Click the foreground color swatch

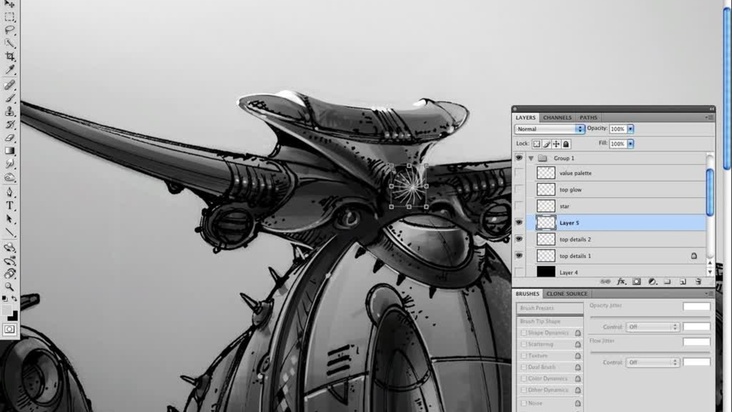[x=7, y=310]
